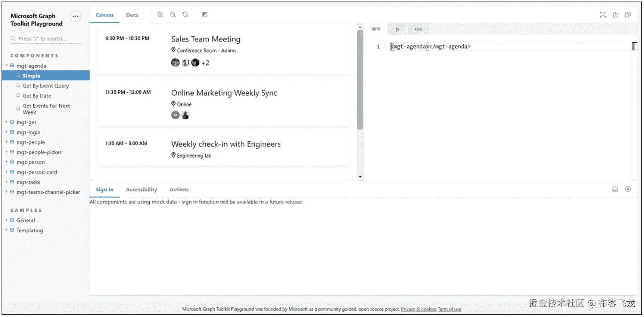644x317 pixels.
Task: Click the General samples grid icon
Action: [12, 220]
